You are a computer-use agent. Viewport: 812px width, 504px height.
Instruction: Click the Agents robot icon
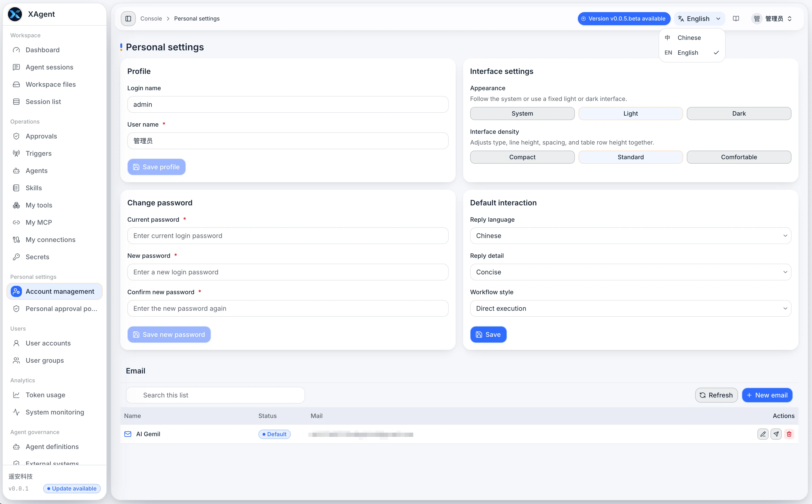16,171
